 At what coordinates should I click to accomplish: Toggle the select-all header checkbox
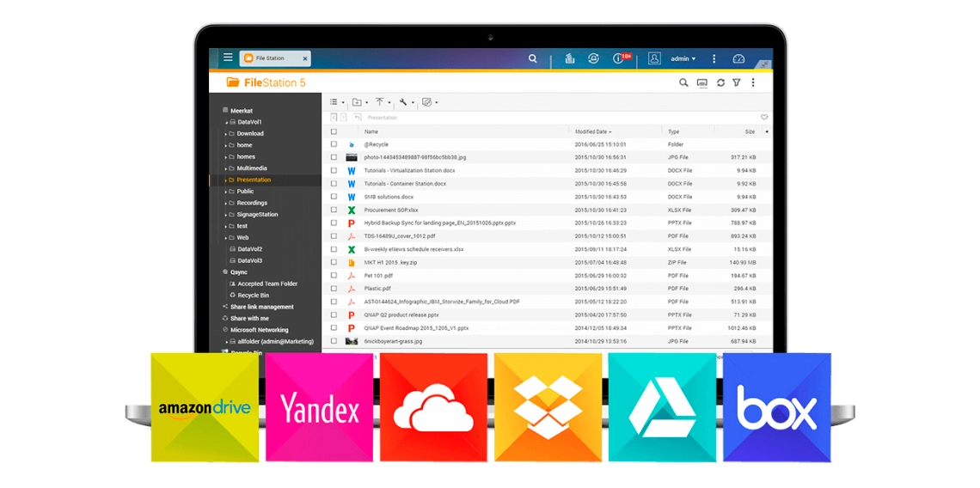[x=334, y=131]
